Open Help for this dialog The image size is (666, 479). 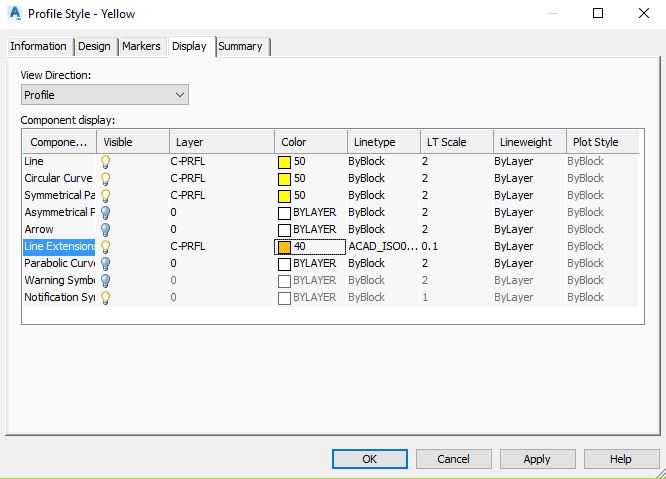[621, 459]
